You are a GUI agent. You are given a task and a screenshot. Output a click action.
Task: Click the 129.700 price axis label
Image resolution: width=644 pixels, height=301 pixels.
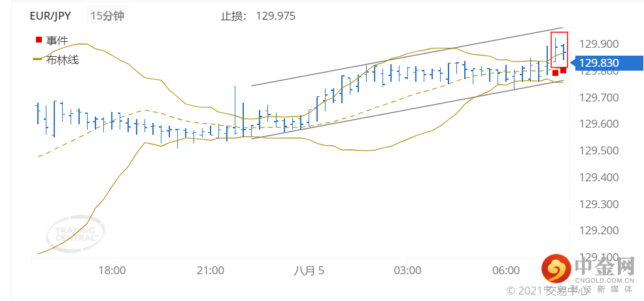click(x=600, y=97)
